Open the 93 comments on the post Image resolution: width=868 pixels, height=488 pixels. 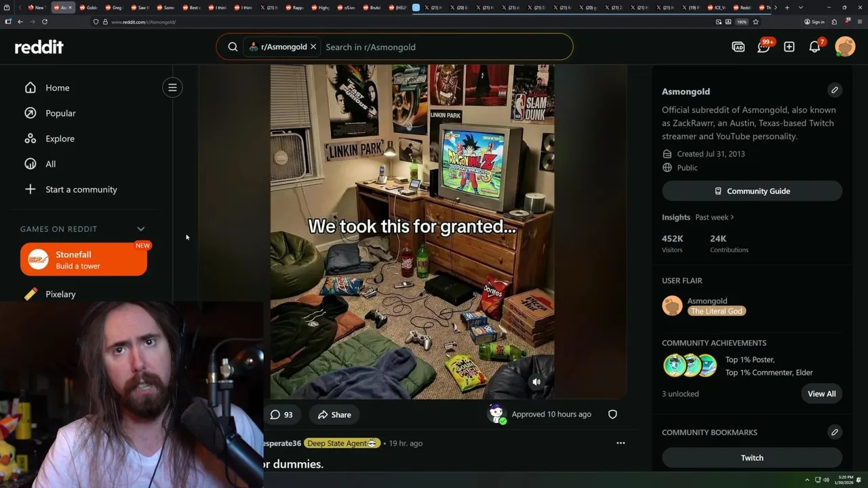[281, 414]
